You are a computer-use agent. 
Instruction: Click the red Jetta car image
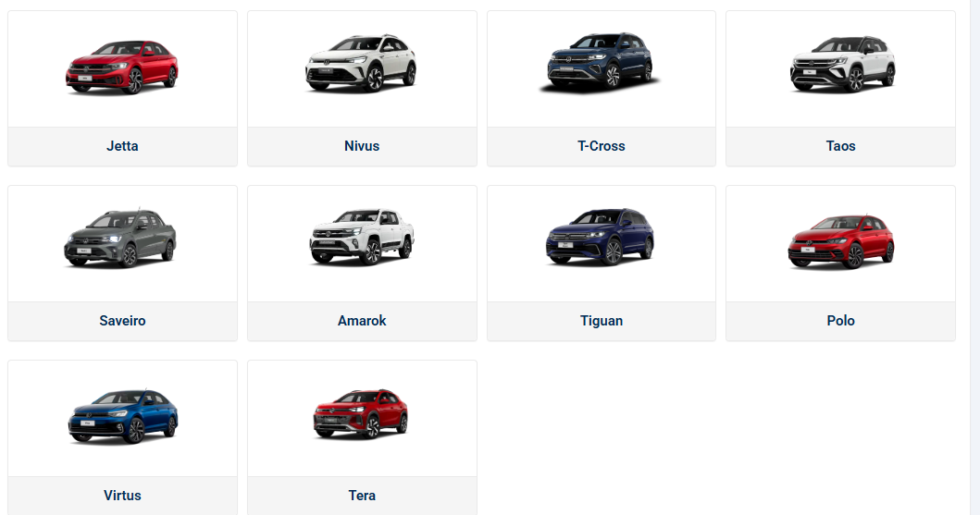122,67
